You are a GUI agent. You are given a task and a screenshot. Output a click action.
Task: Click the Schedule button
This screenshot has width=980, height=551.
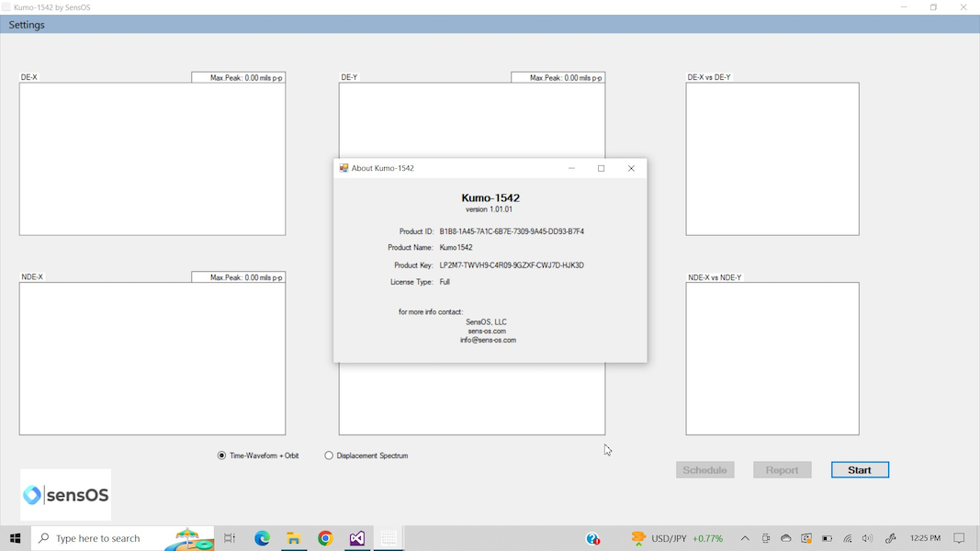[704, 470]
